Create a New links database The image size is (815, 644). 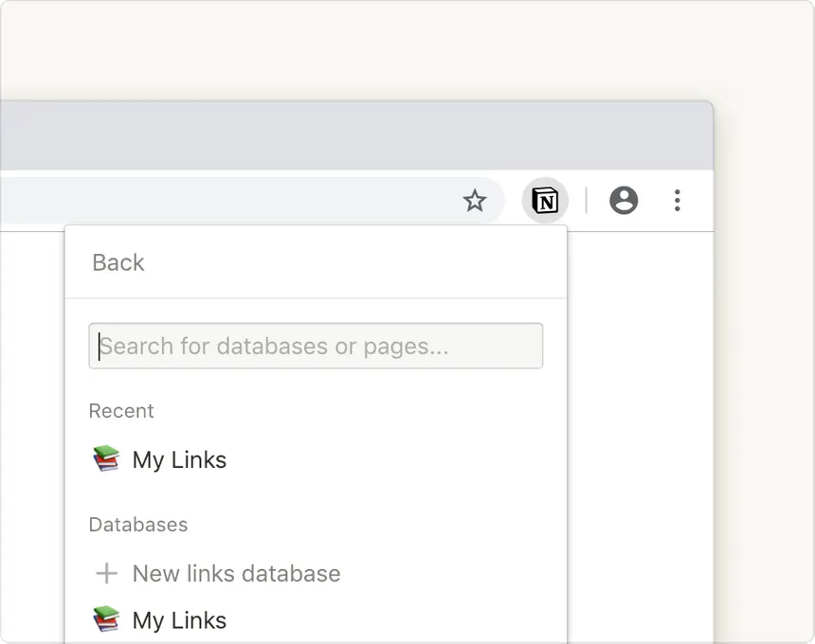[x=236, y=574]
